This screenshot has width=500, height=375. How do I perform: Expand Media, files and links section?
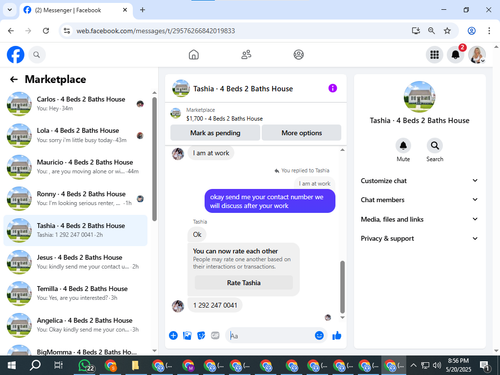419,219
